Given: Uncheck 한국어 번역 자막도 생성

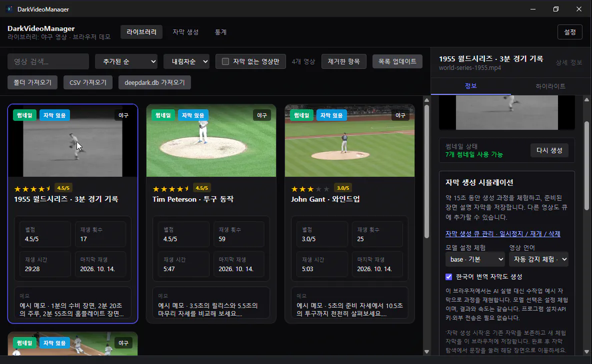Looking at the screenshot, I should (448, 277).
